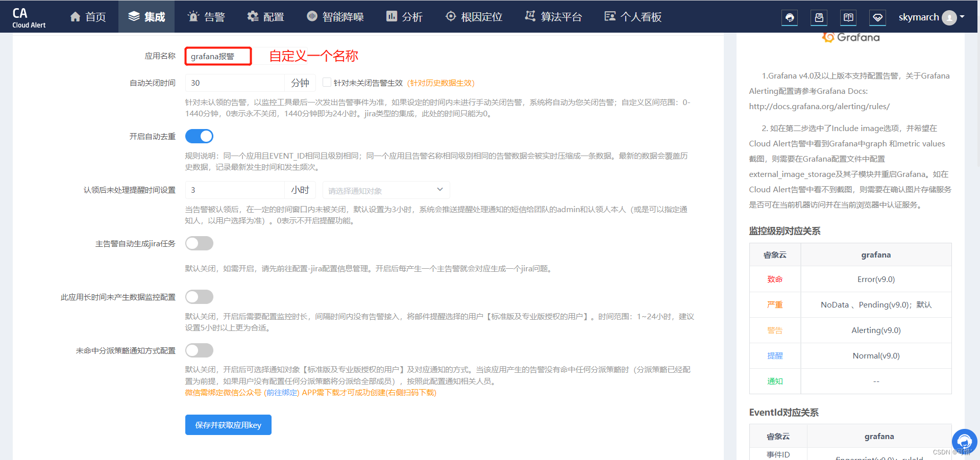Toggle the 开启自动去重 switch off

199,136
